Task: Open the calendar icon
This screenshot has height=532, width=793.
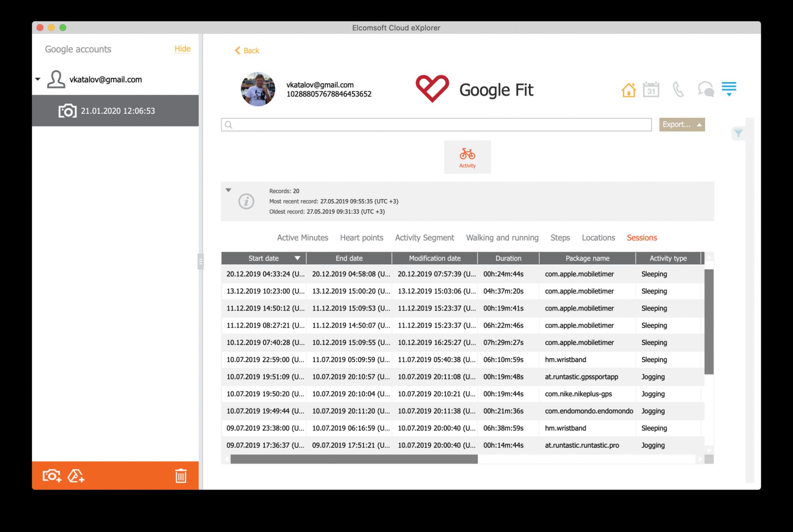Action: [x=651, y=90]
